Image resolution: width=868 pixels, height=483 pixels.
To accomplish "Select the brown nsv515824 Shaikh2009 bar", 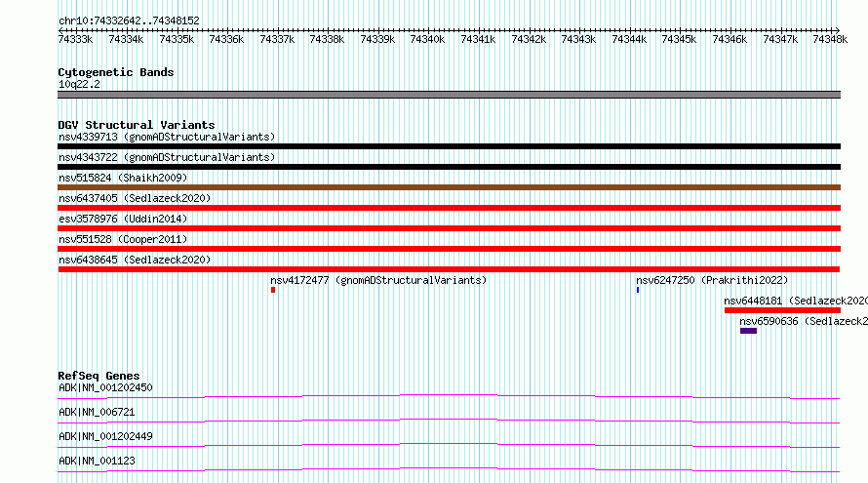I will pyautogui.click(x=449, y=187).
